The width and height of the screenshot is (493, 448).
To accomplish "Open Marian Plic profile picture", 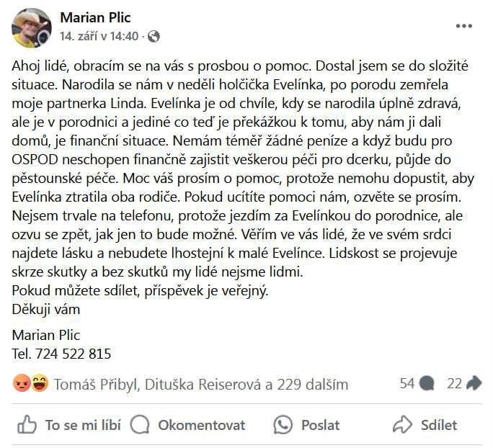I will [32, 28].
